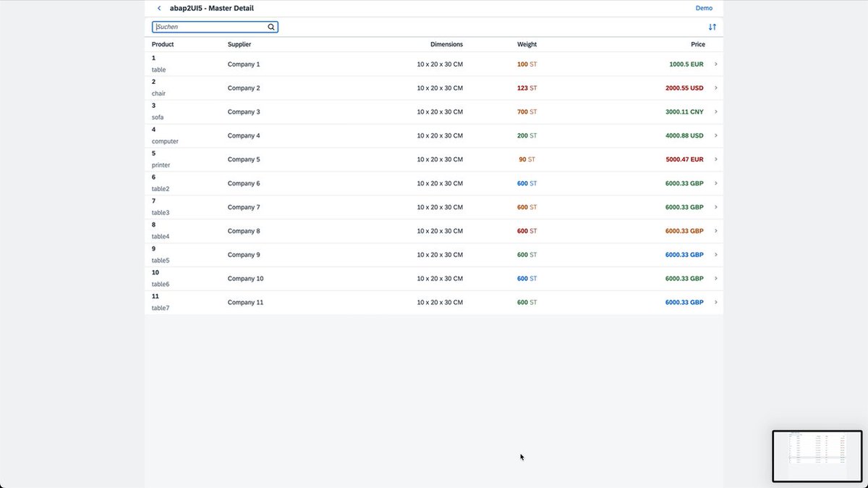Open the sort settings icon
Image resolution: width=868 pixels, height=488 pixels.
tap(712, 27)
